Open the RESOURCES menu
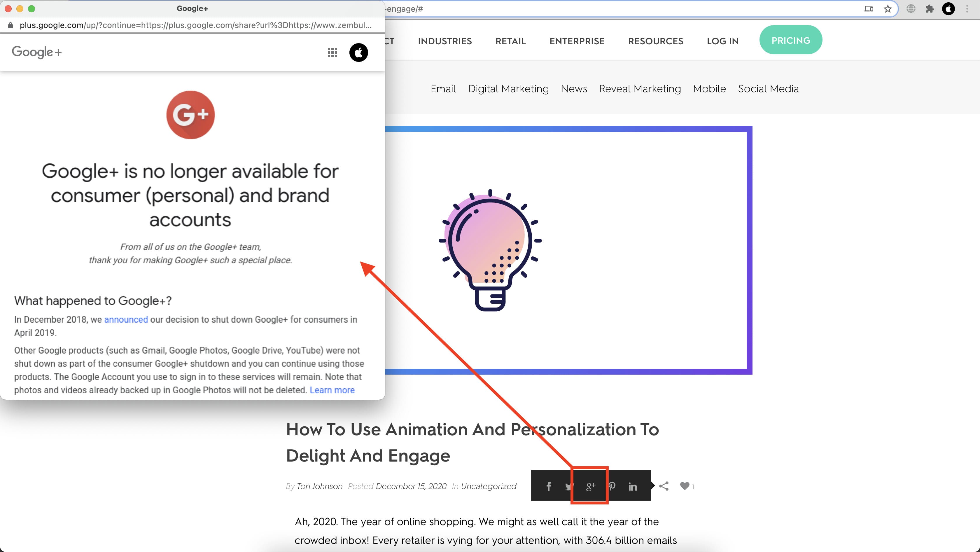This screenshot has height=552, width=980. [x=655, y=41]
